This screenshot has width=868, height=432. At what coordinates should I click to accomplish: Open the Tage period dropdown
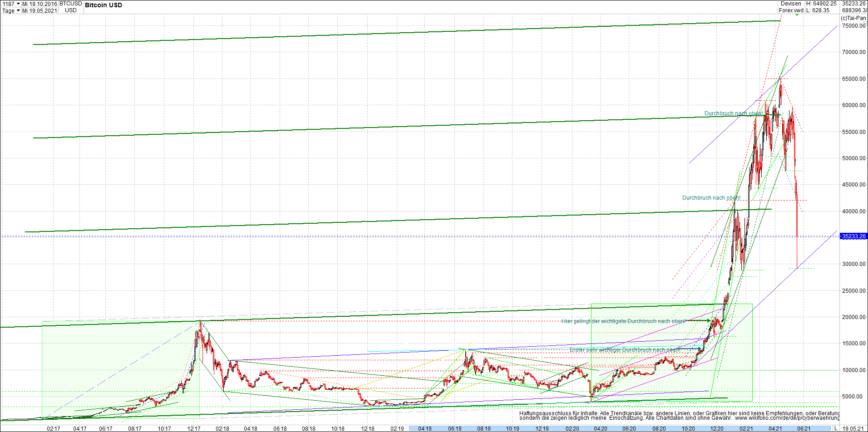coord(18,10)
